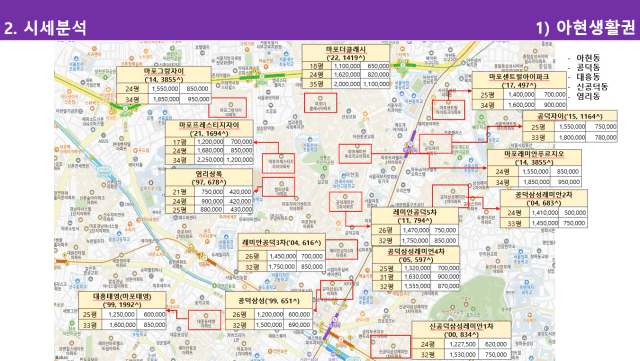Click the '21평' row label in 염리상록

pyautogui.click(x=179, y=192)
